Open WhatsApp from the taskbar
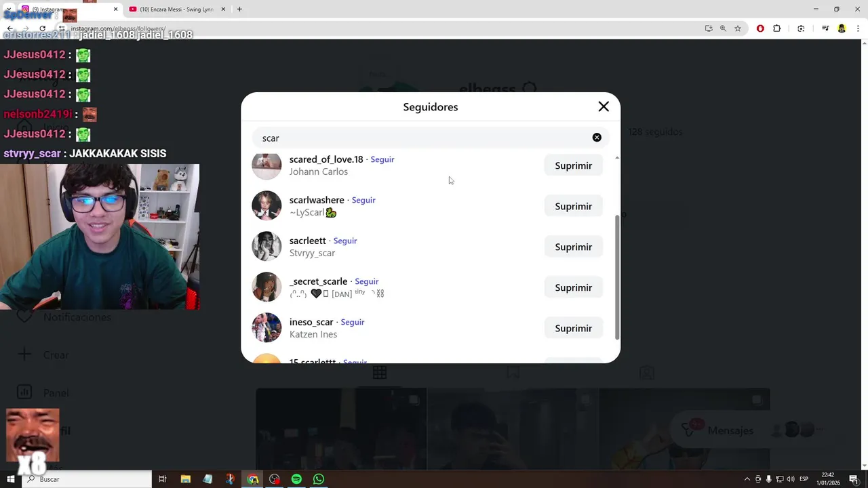The height and width of the screenshot is (488, 868). tap(319, 479)
